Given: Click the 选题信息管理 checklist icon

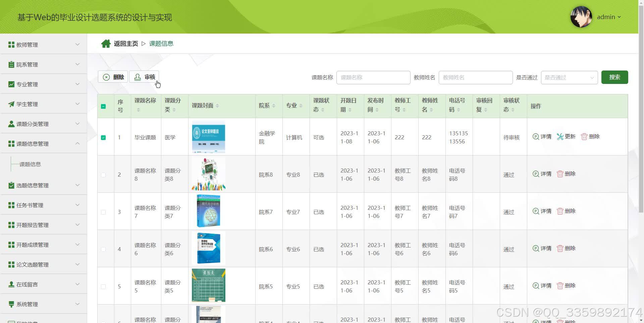Looking at the screenshot, I should click(x=11, y=185).
